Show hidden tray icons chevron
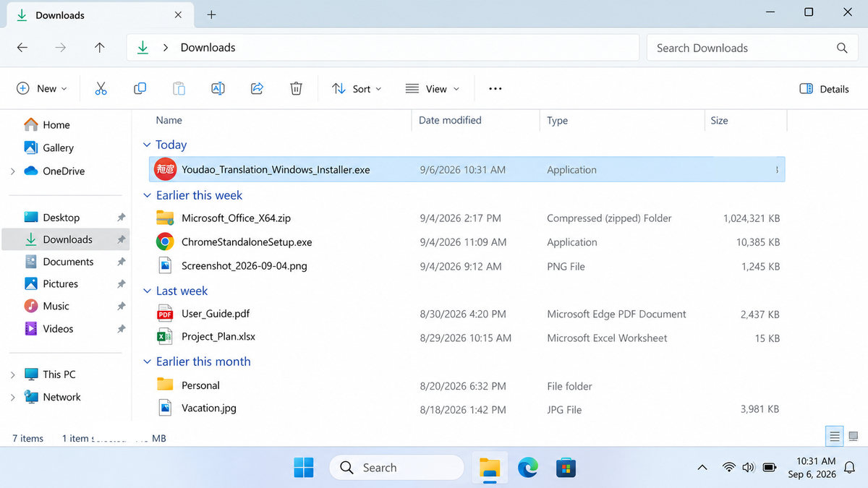The width and height of the screenshot is (868, 488). [702, 468]
